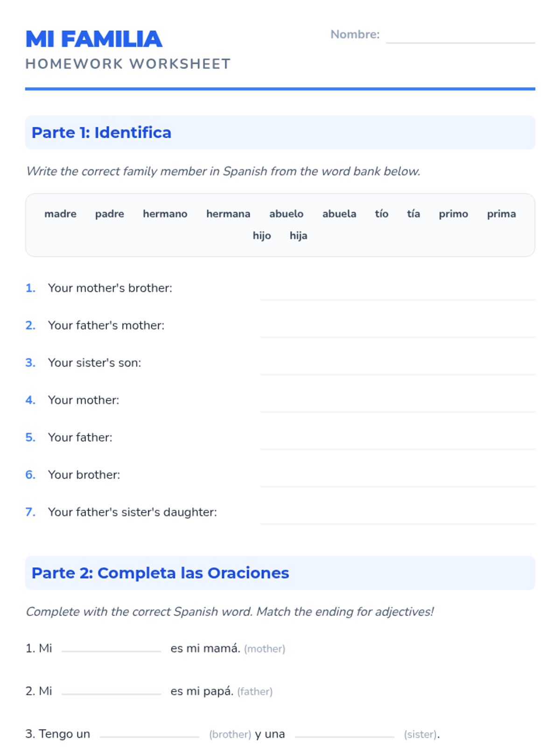The height and width of the screenshot is (747, 560).
Task: Click the word 'madre' in word bank
Action: tap(61, 214)
